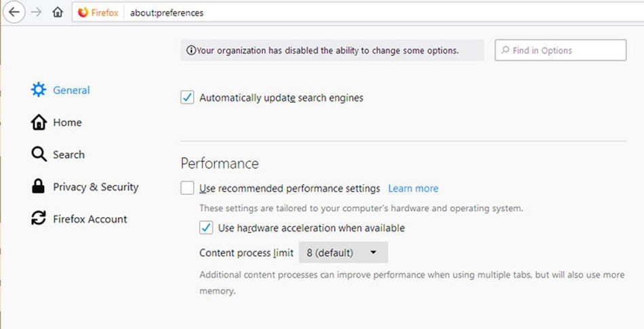Open the Learn more link
644x329 pixels.
tap(414, 188)
